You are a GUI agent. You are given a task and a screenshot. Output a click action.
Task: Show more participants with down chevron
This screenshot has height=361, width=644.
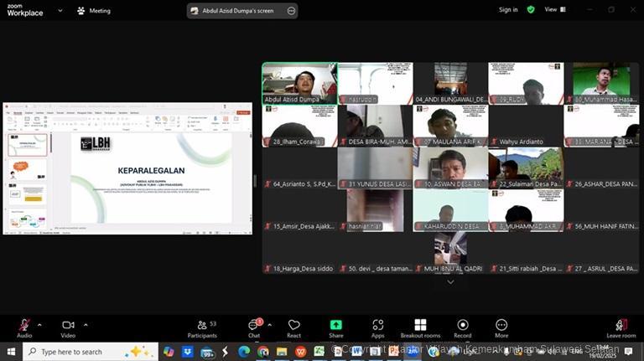coord(450,282)
